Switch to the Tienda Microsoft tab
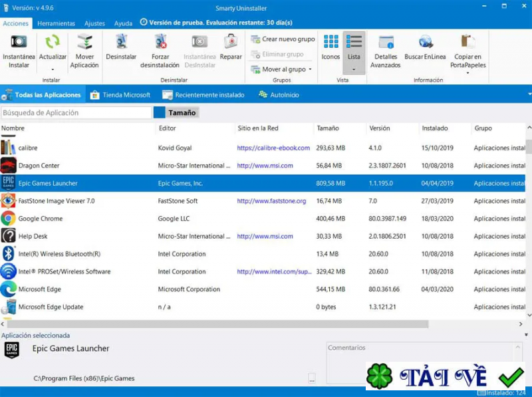The image size is (532, 397). click(x=126, y=94)
